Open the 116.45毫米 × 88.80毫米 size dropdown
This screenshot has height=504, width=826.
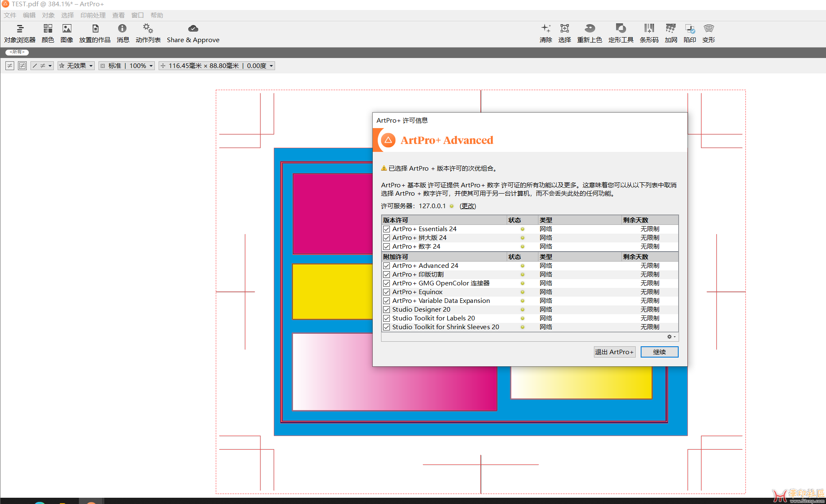[217, 66]
